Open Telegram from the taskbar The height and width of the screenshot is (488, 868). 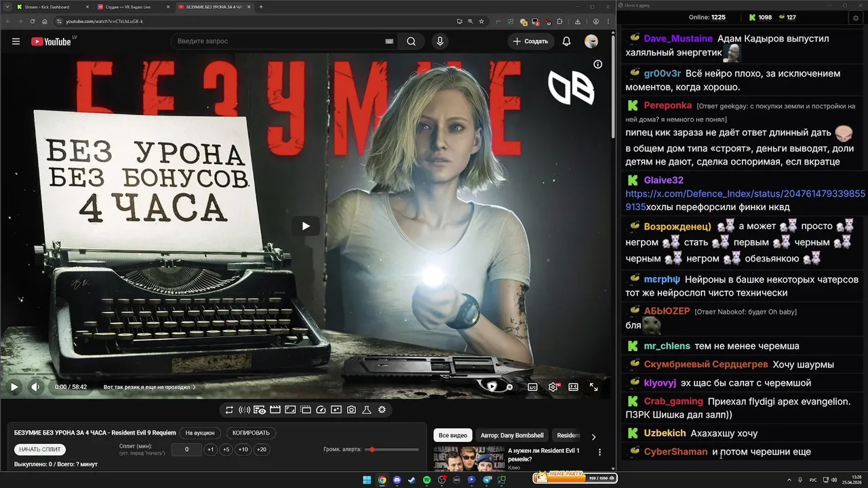(486, 480)
